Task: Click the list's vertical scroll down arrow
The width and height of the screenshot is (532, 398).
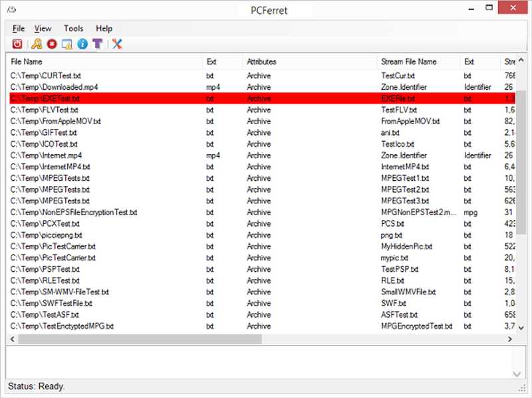Action: point(521,328)
